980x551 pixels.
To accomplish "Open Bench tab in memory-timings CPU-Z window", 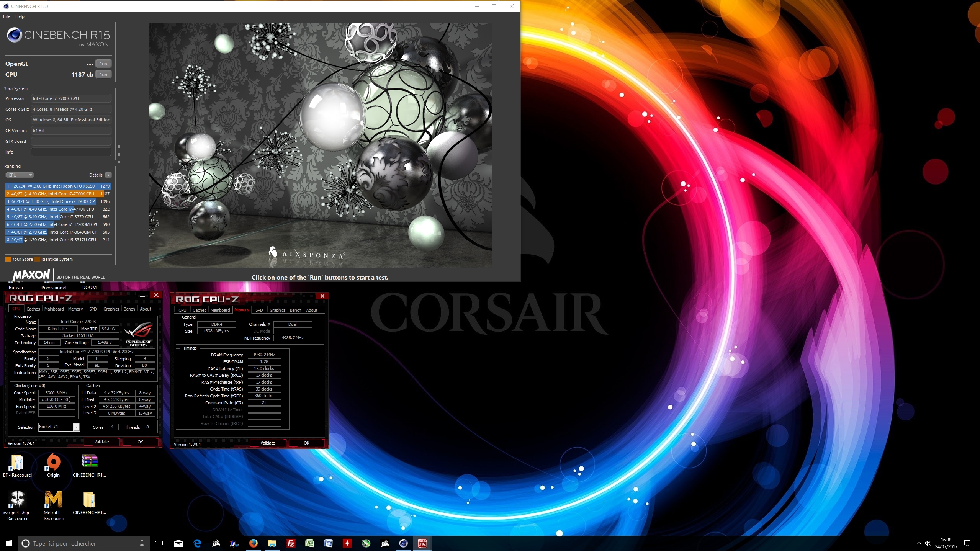I will pos(295,310).
